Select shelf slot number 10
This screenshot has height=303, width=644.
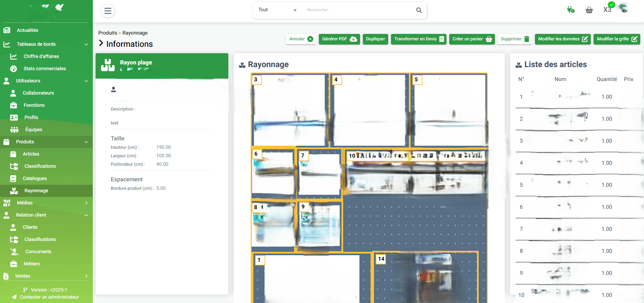click(x=352, y=156)
